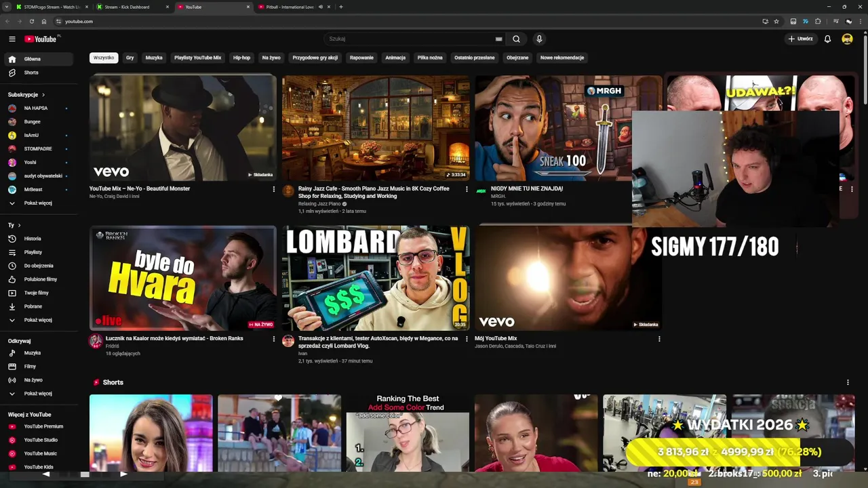Open Na żywo under Odkrywaj

39,380
